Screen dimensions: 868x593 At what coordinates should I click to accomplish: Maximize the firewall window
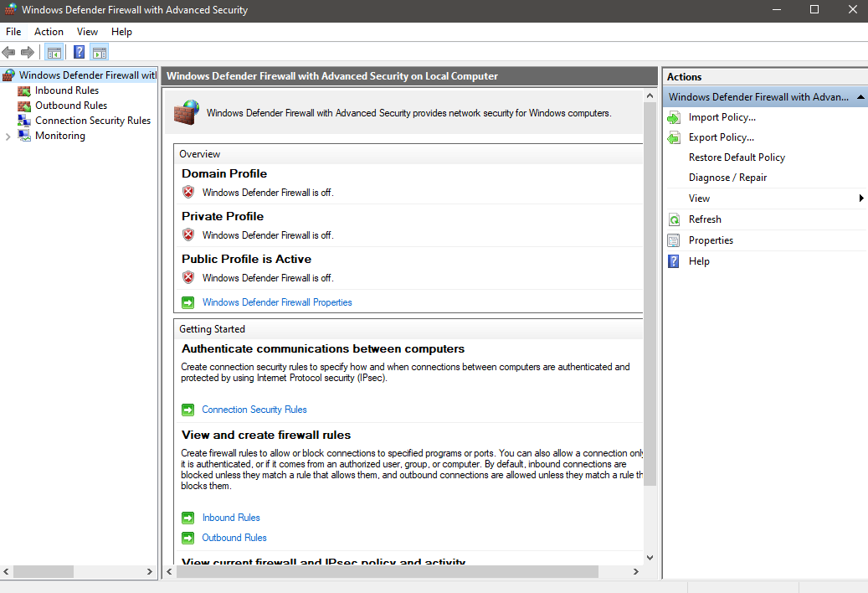[x=814, y=9]
